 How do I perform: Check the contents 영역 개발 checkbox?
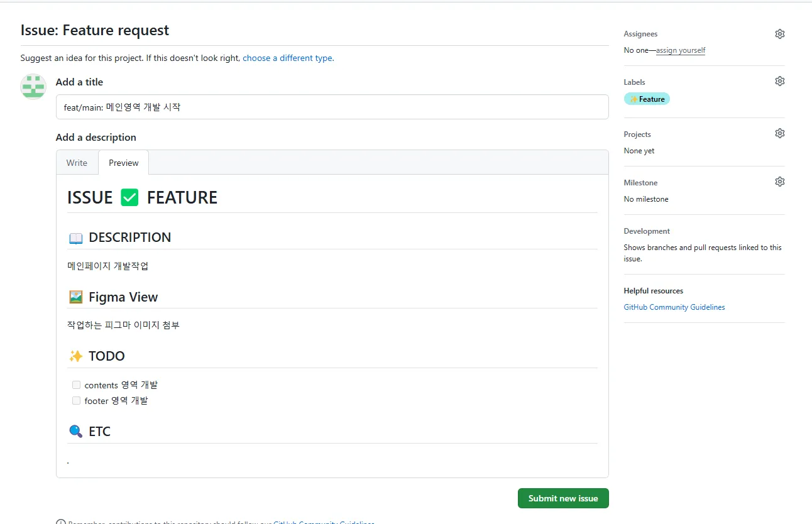coord(76,385)
